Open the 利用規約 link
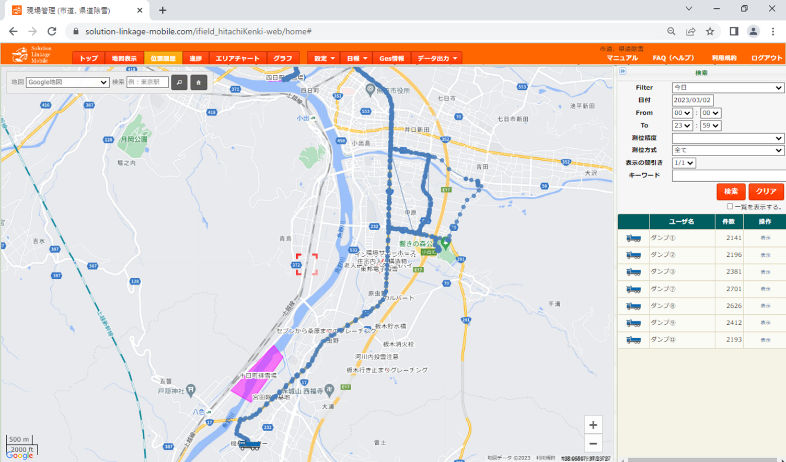This screenshot has width=786, height=462. 724,58
